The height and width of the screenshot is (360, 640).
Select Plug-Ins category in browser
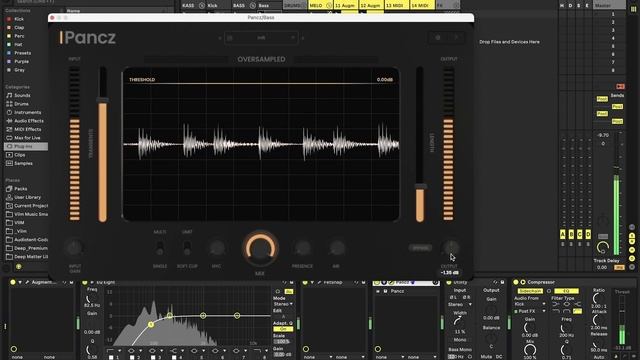tap(26, 146)
